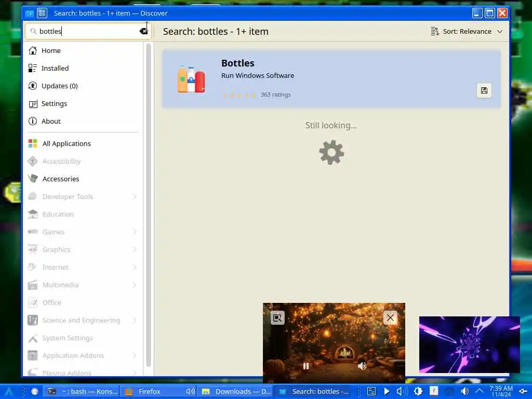The width and height of the screenshot is (532, 399).
Task: Close the picture-in-picture fireplace video
Action: 390,318
